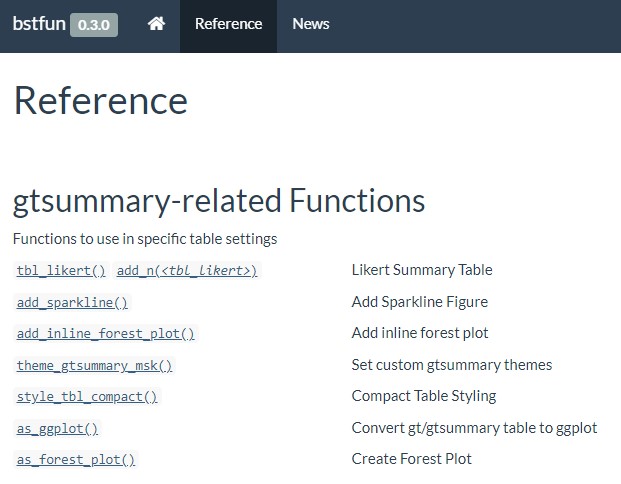621x484 pixels.
Task: Click the large Reference page title
Action: 100,101
